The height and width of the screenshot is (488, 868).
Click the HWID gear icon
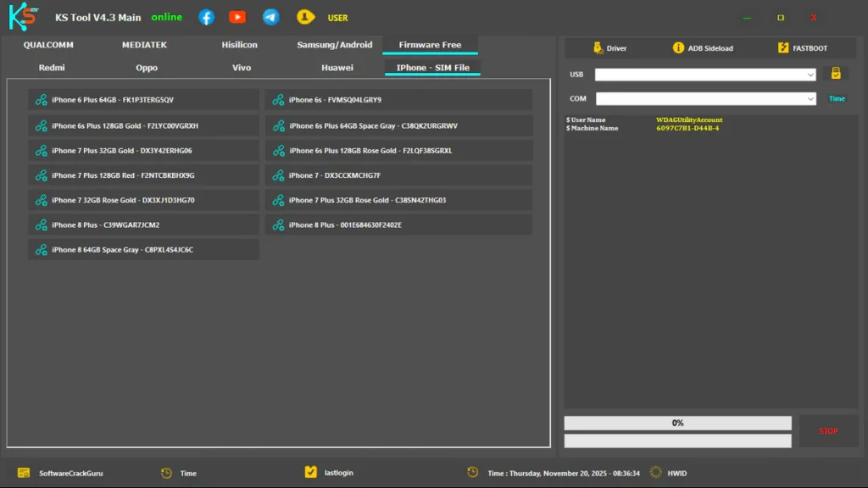(x=655, y=472)
